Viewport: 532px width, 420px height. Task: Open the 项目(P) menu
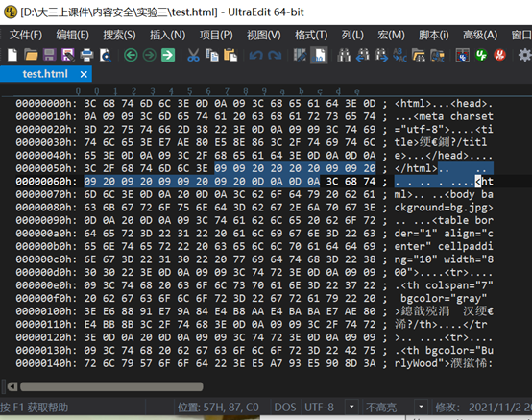pos(216,35)
